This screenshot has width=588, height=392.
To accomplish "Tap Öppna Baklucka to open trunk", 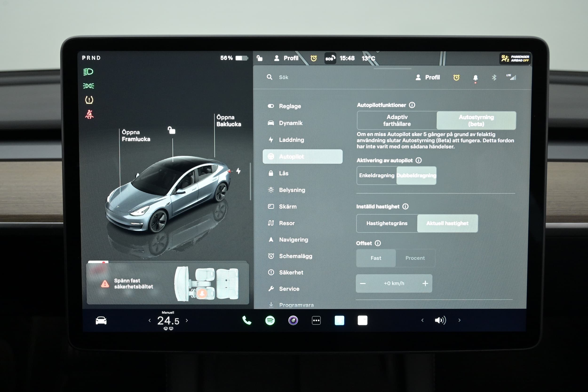I will pyautogui.click(x=229, y=121).
